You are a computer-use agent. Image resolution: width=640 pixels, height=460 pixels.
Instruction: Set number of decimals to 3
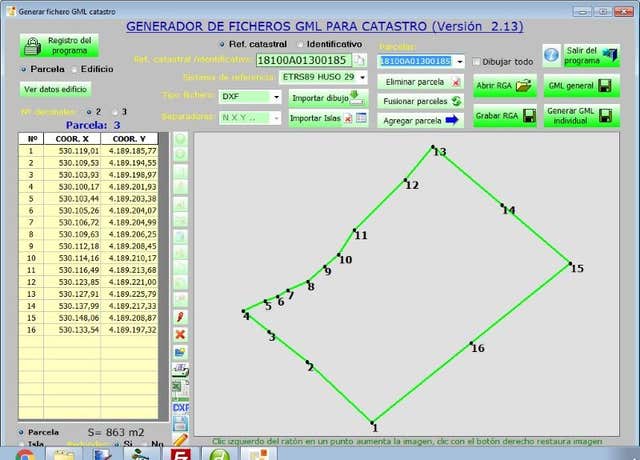(x=114, y=111)
